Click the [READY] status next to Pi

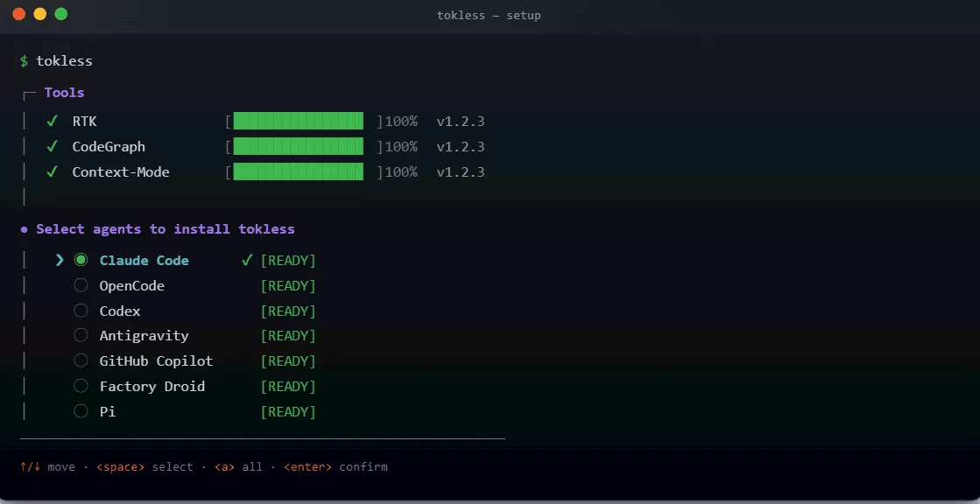tap(288, 411)
